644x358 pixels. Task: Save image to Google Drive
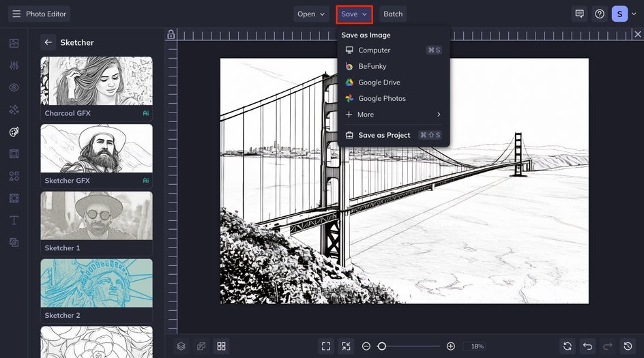pos(393,82)
